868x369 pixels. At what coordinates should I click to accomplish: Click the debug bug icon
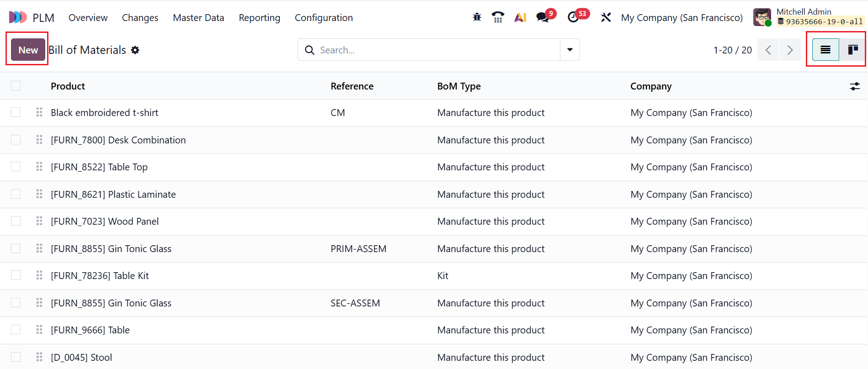click(477, 17)
